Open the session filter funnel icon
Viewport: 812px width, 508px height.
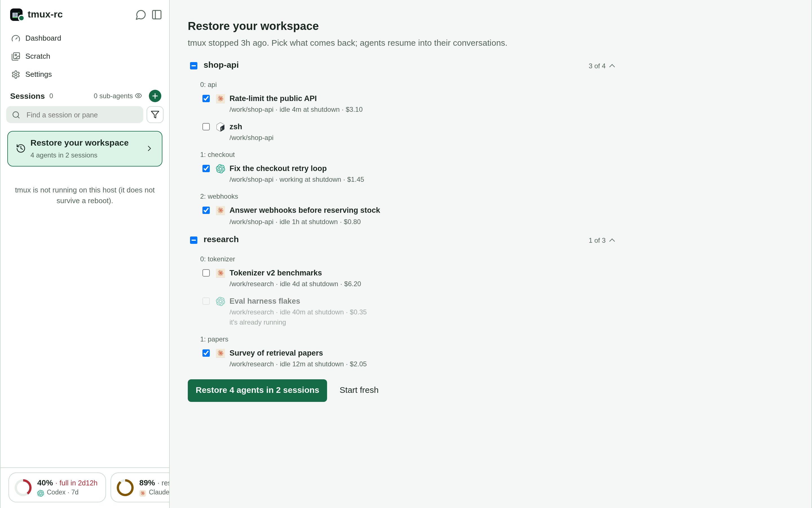coord(155,115)
